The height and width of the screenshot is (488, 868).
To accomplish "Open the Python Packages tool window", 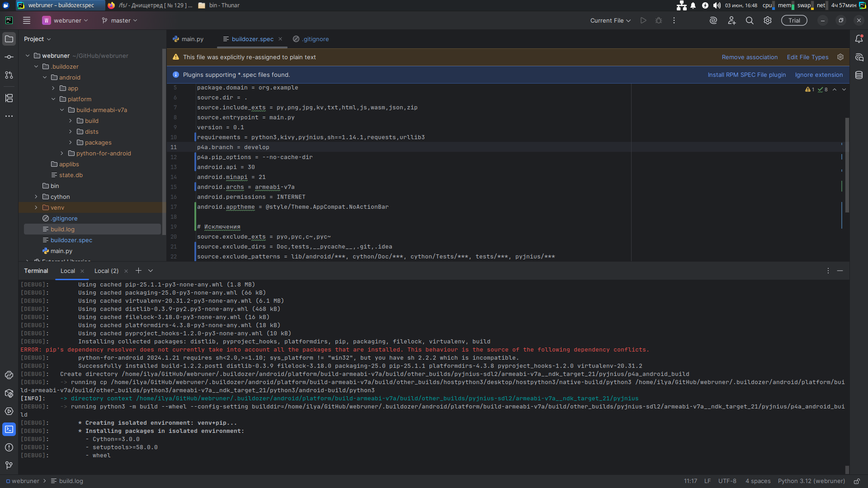I will (9, 393).
